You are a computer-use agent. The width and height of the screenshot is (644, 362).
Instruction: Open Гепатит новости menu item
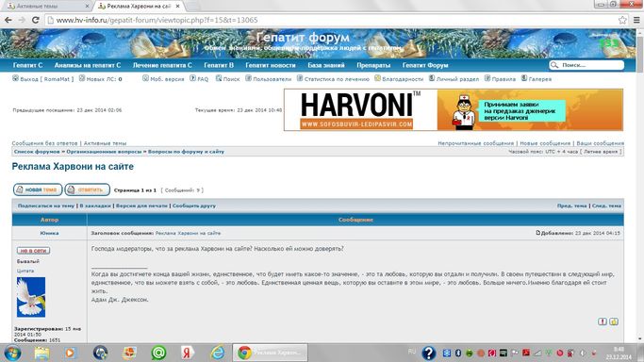coord(271,65)
